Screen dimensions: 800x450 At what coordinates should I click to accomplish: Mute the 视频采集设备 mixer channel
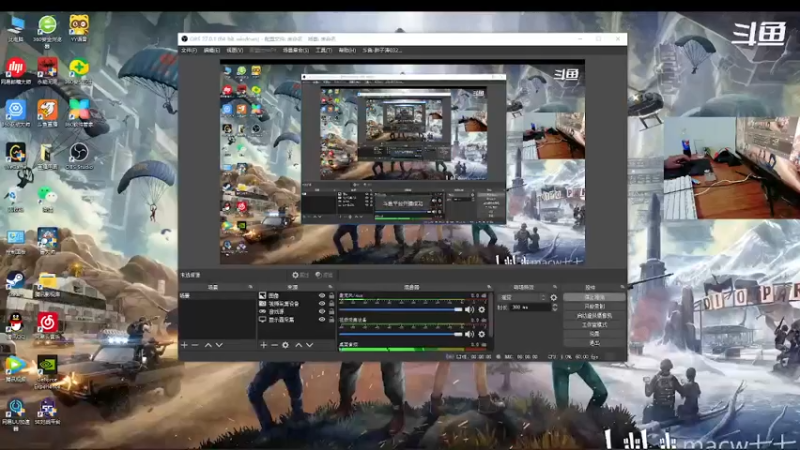(469, 334)
